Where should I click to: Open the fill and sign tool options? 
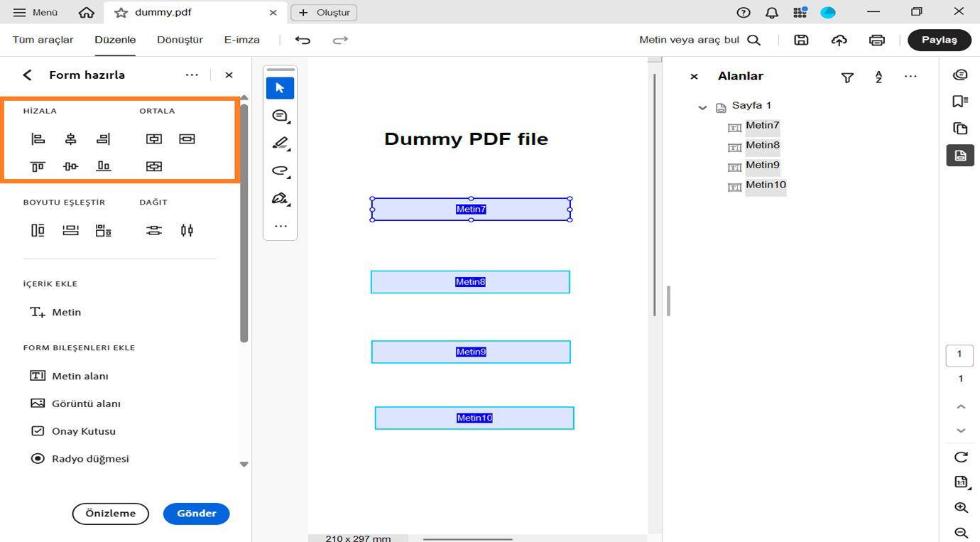tap(280, 199)
